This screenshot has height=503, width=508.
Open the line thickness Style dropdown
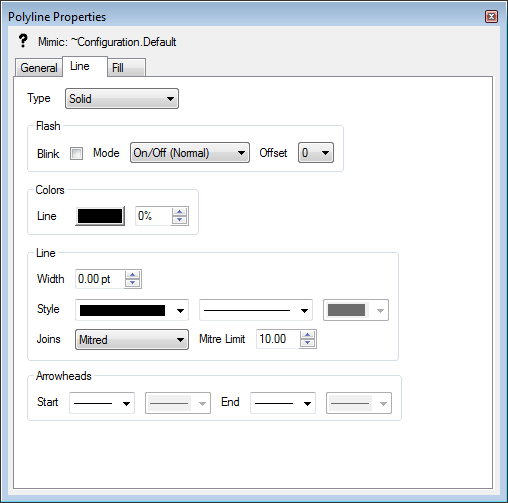click(x=132, y=310)
